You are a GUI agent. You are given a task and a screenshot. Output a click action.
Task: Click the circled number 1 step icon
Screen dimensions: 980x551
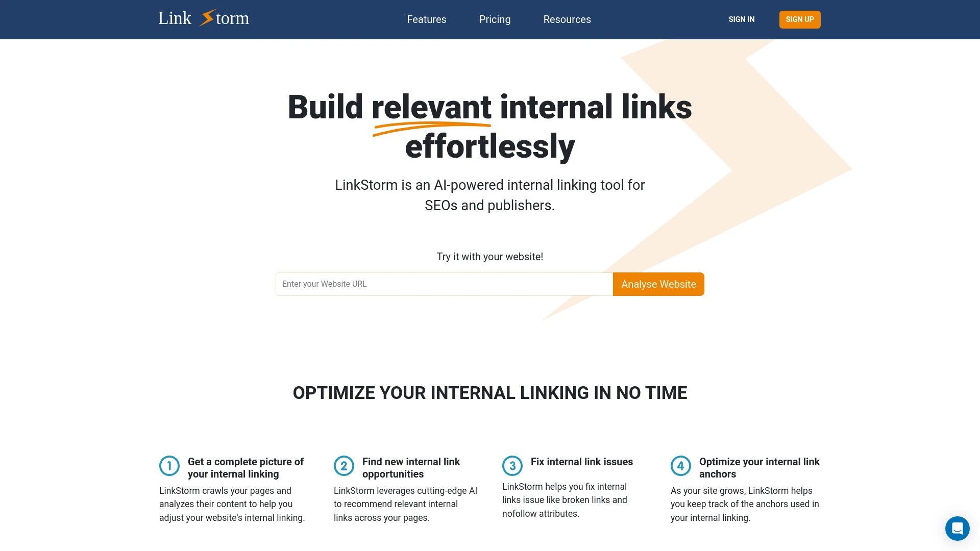tap(169, 465)
